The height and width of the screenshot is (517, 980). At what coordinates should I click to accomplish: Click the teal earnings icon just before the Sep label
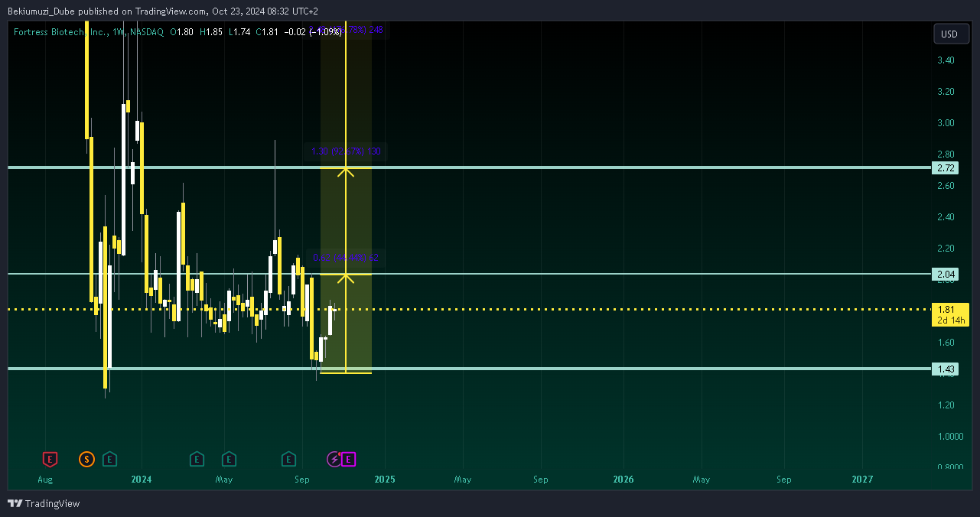pos(288,459)
